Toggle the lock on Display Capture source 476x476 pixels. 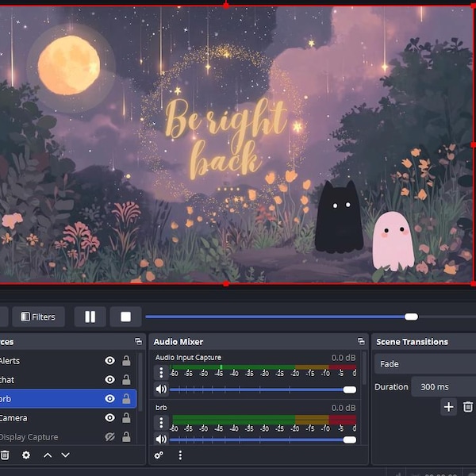(126, 437)
